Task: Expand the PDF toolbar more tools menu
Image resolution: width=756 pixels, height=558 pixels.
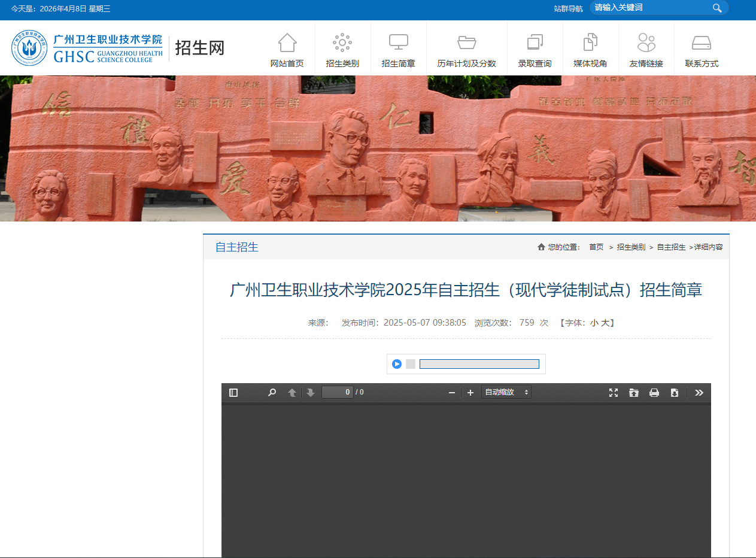Action: click(x=699, y=392)
